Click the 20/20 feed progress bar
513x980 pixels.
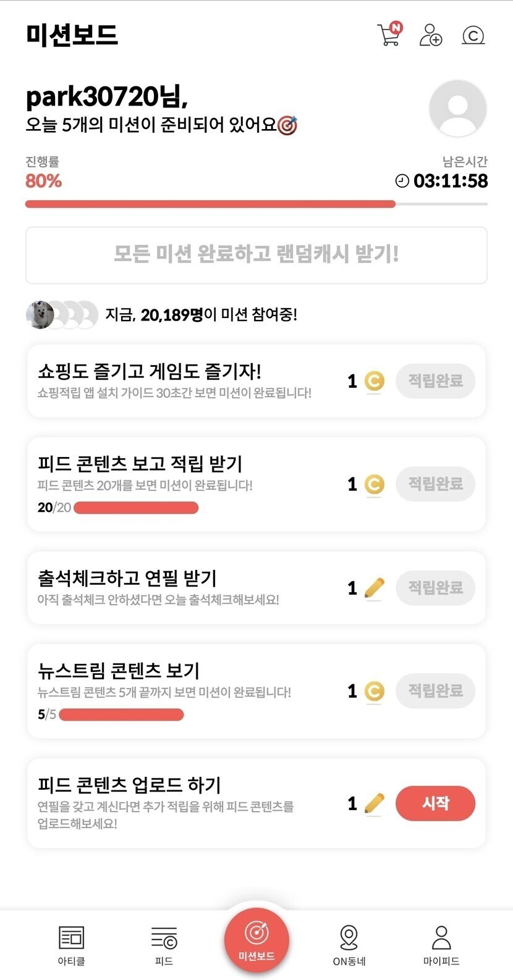(x=136, y=508)
